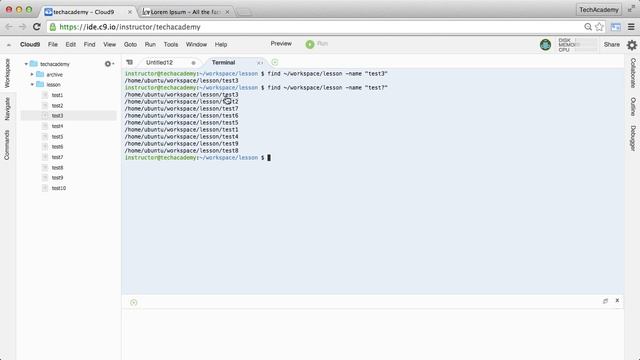Collapse the techacademy root folder
The height and width of the screenshot is (360, 640).
pyautogui.click(x=26, y=64)
